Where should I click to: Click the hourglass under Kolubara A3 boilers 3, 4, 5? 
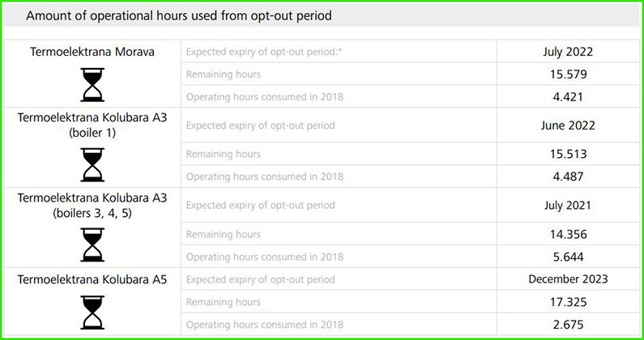pyautogui.click(x=92, y=244)
